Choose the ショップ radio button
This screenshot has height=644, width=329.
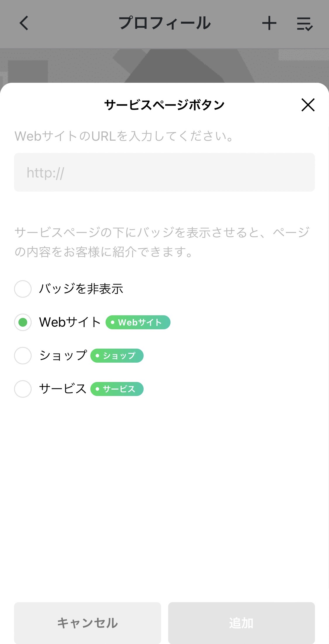click(x=23, y=356)
